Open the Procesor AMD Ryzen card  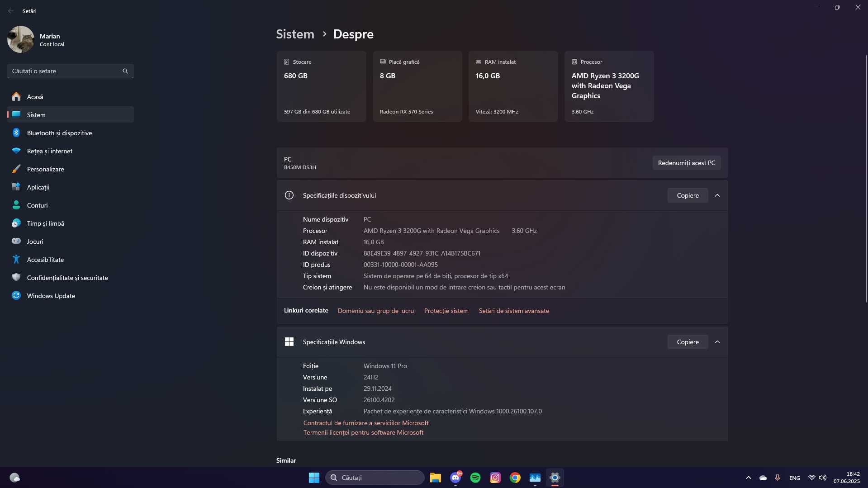coord(609,86)
